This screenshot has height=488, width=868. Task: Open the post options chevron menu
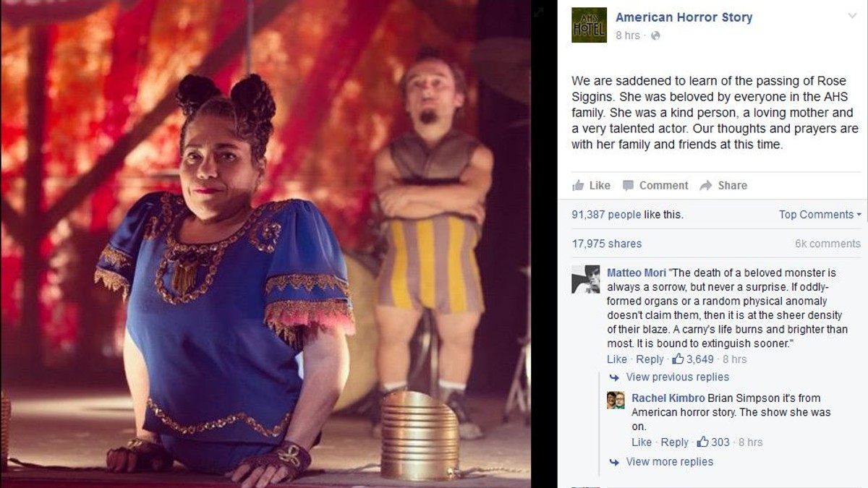click(x=852, y=16)
